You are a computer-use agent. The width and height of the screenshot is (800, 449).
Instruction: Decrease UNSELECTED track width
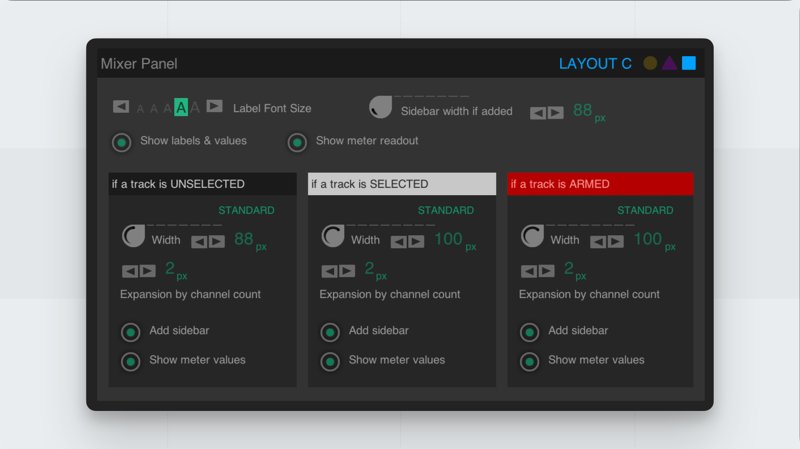[x=199, y=241]
